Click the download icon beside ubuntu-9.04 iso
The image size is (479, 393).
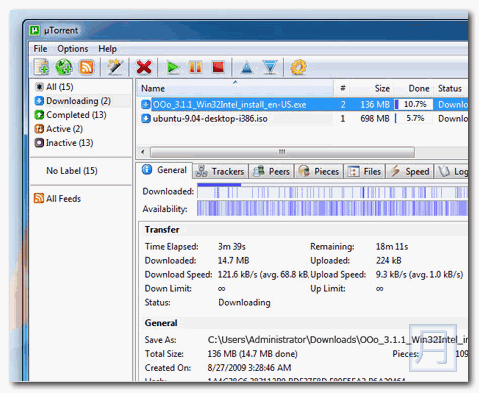click(146, 118)
